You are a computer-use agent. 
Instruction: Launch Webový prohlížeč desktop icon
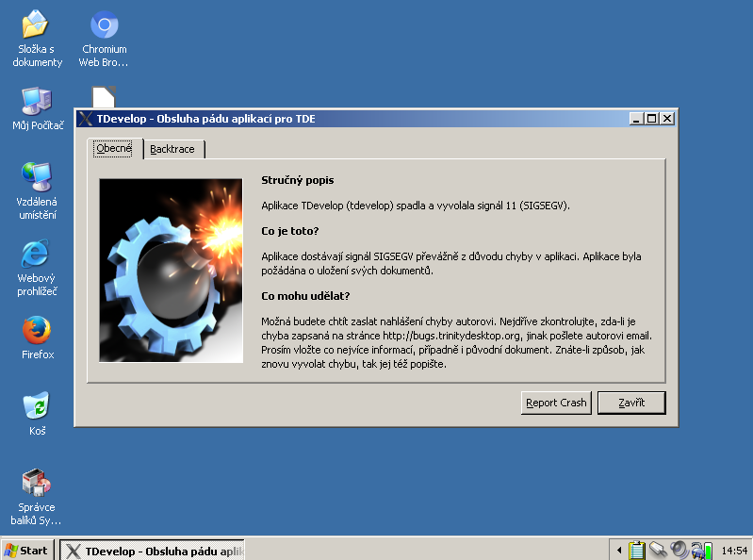(x=37, y=268)
